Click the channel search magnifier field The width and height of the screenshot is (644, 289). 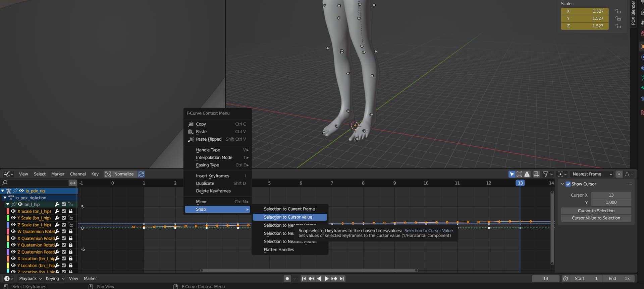[35, 183]
